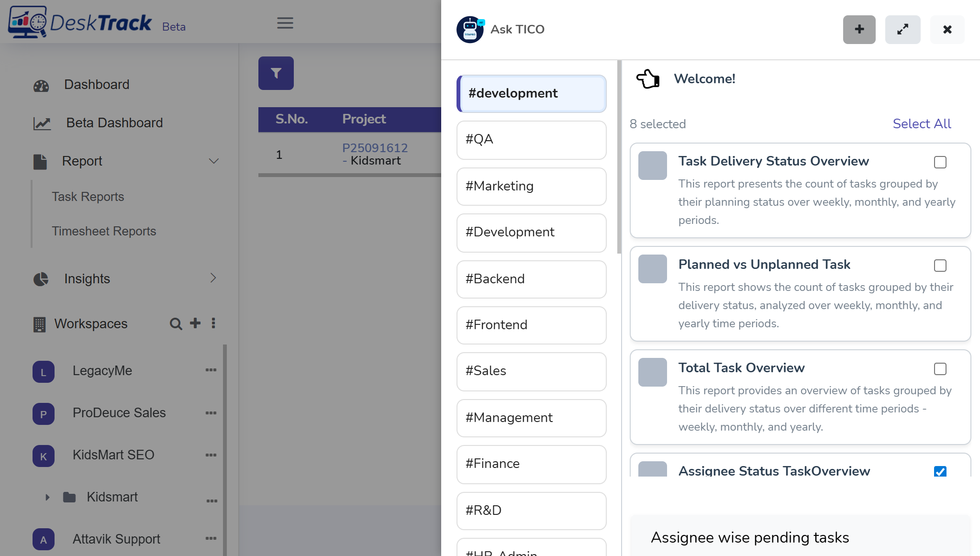Open project P25091612 link
Viewport: 980px width, 556px height.
click(375, 148)
